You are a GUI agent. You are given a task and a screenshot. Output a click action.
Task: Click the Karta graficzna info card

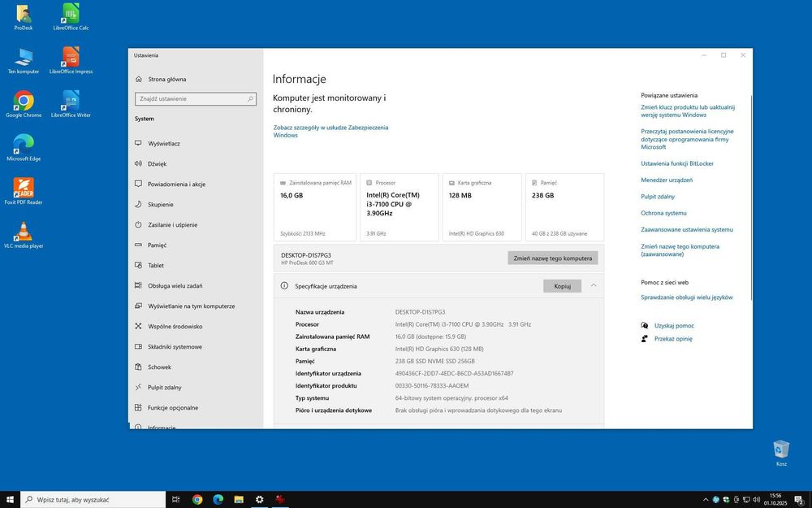point(482,207)
